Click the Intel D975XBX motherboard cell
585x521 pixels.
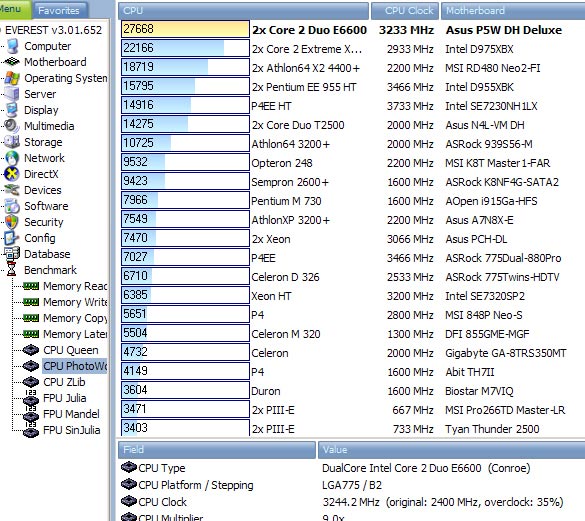click(x=479, y=49)
